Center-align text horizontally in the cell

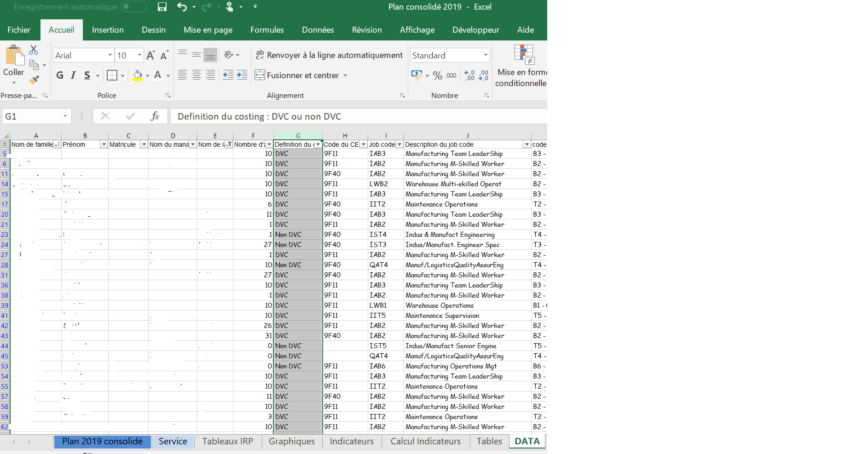point(197,75)
